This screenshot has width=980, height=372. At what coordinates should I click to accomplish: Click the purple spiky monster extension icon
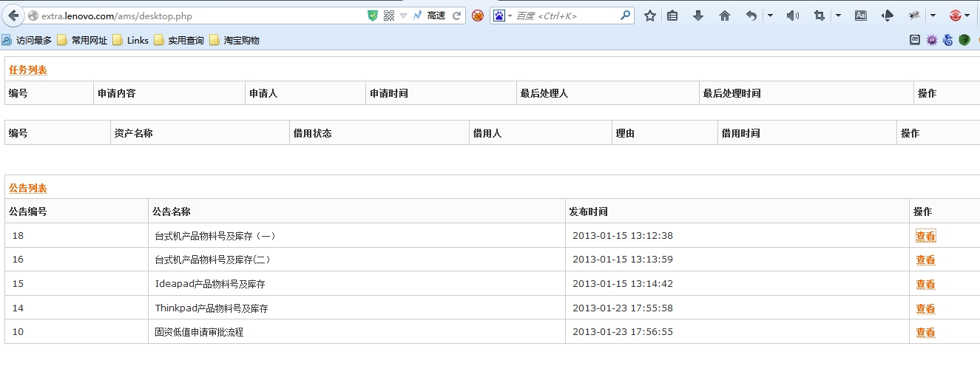pos(932,40)
